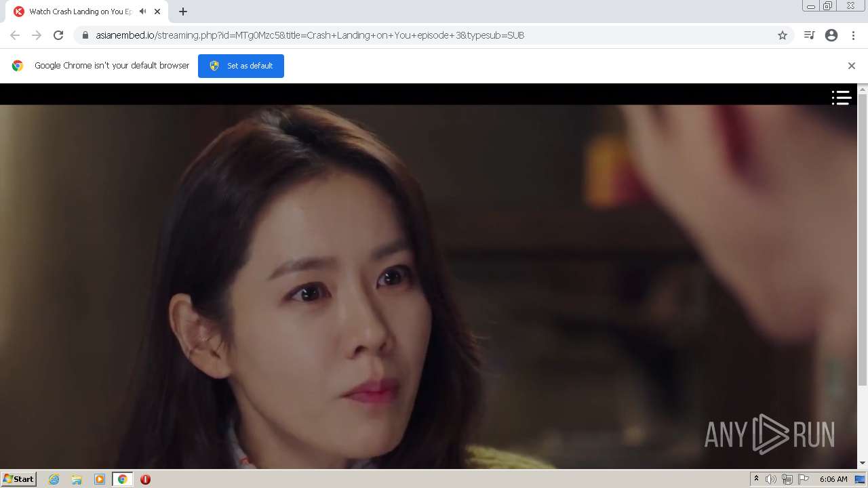Screen dimensions: 868x488
Task: Click show desktop monitor icon in tray
Action: point(860,479)
